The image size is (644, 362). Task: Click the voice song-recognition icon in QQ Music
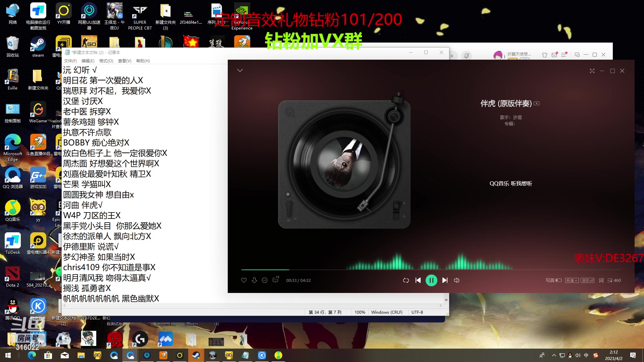pos(466,55)
